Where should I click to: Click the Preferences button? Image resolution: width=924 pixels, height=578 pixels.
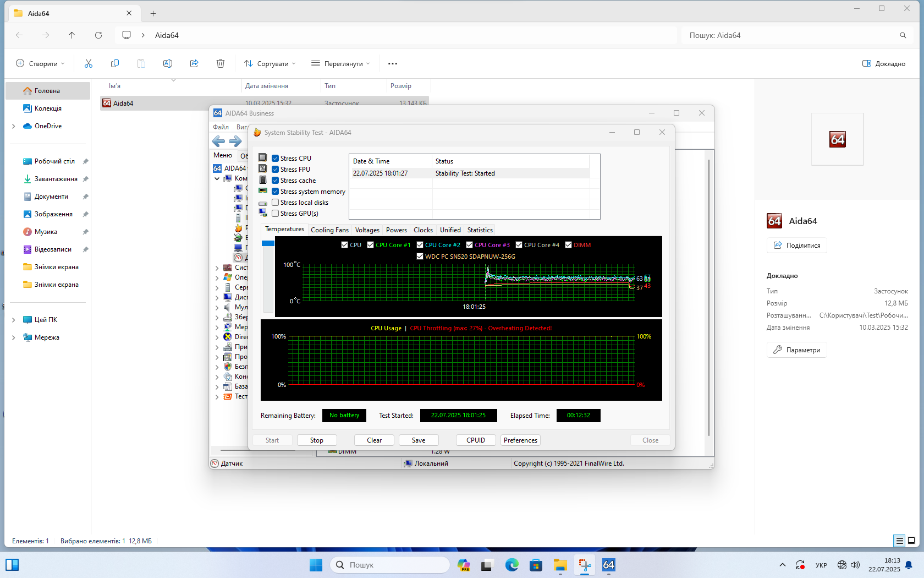coord(520,440)
